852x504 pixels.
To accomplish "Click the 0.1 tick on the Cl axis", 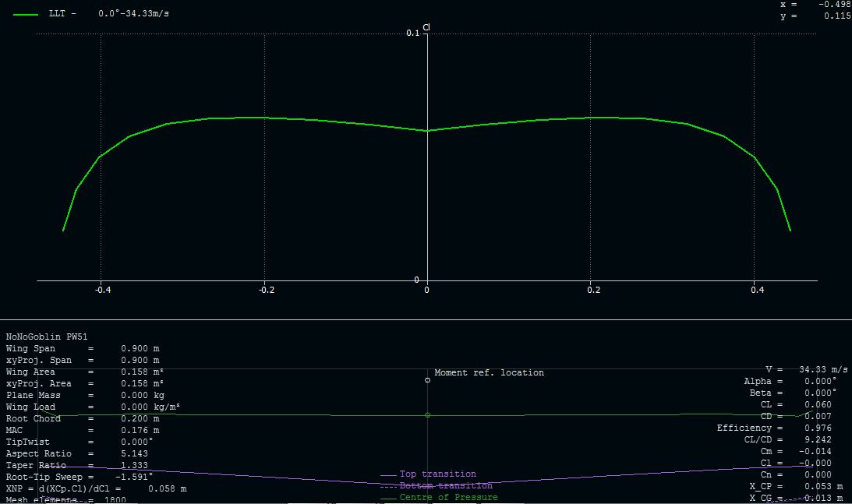I will [x=412, y=33].
